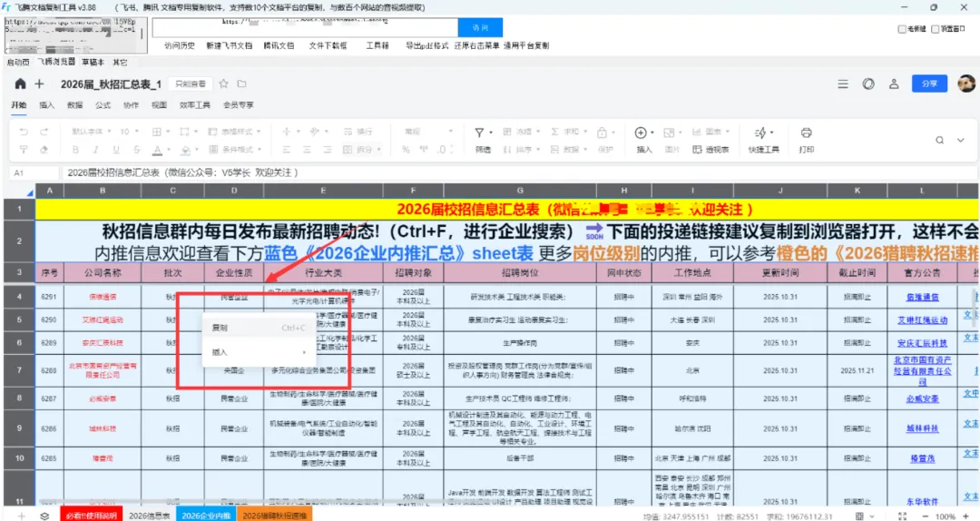This screenshot has height=521, width=980.
Task: Go to the document home icon
Action: (20, 84)
